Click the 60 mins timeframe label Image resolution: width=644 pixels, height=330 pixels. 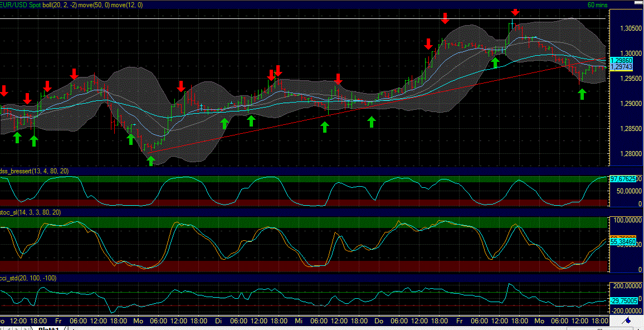coord(596,4)
